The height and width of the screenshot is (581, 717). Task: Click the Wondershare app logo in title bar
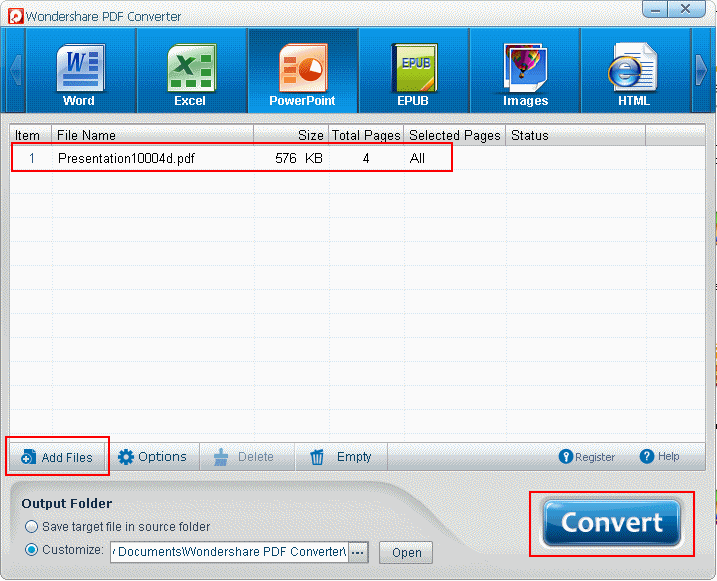click(x=16, y=16)
